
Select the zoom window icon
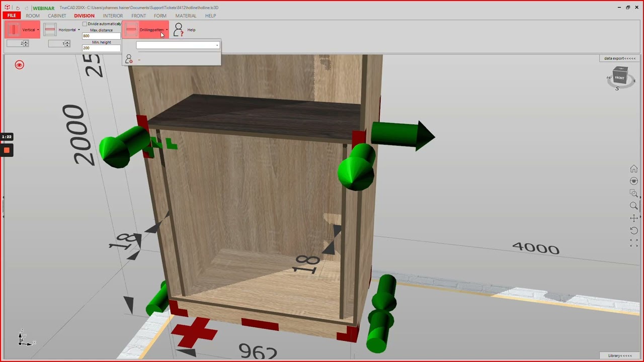tap(634, 194)
